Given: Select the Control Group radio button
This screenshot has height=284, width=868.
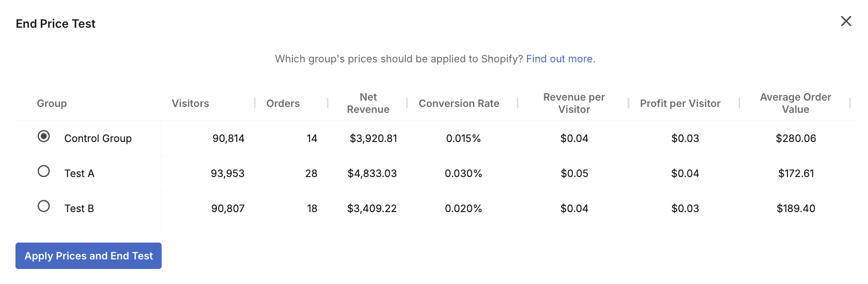Looking at the screenshot, I should click(x=44, y=137).
